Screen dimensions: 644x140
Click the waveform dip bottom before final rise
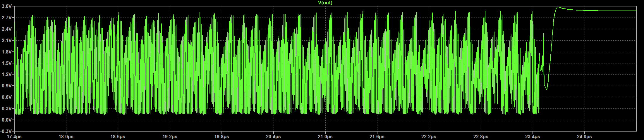(546, 89)
